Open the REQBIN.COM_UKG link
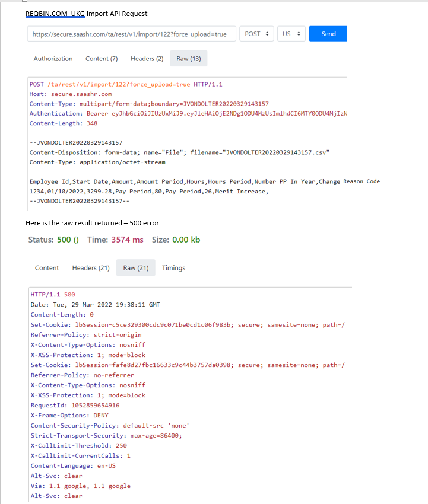This screenshot has height=504, width=428. 55,14
